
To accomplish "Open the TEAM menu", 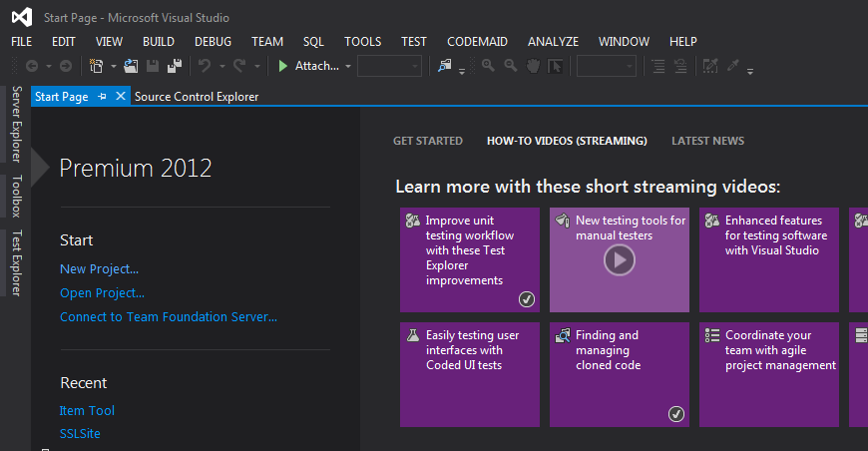I will [267, 42].
